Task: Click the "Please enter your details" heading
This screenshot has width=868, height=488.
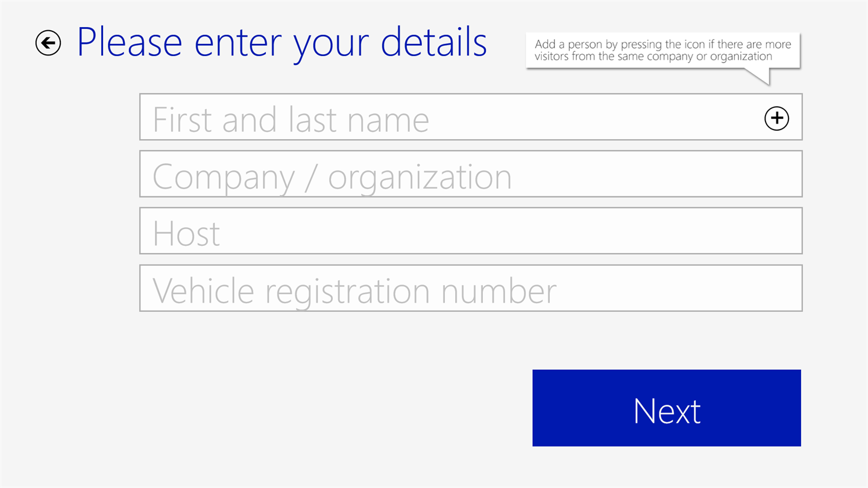Action: pyautogui.click(x=281, y=42)
